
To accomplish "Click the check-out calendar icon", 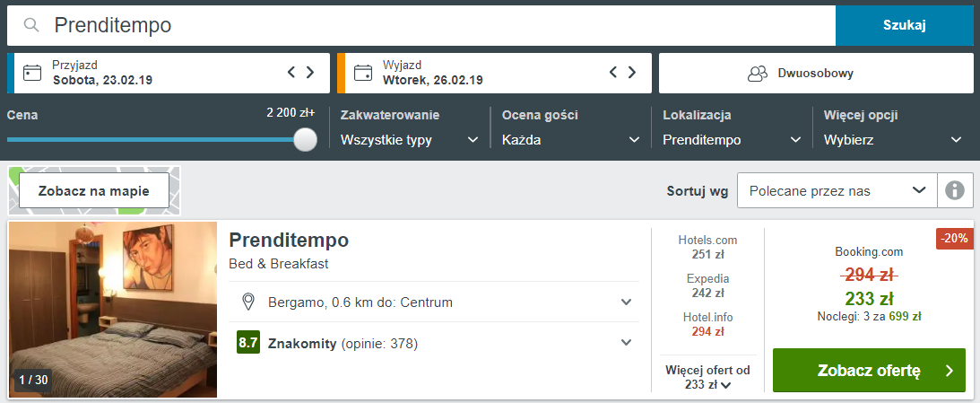I will [x=363, y=73].
